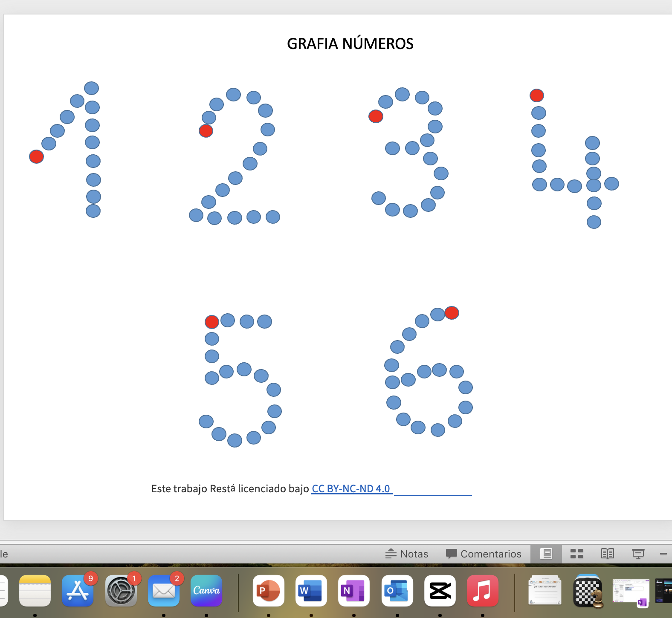Open the minimized document thumbnail in the Dock

(545, 590)
